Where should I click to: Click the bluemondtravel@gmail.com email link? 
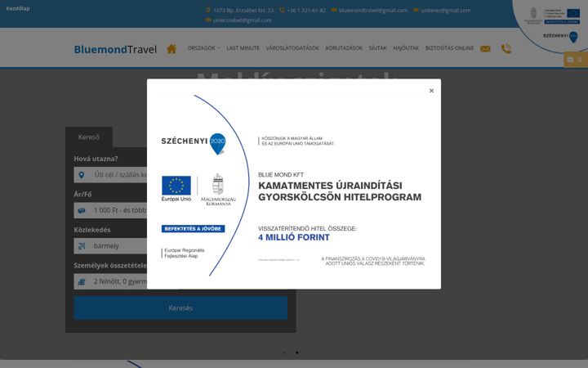(x=373, y=10)
